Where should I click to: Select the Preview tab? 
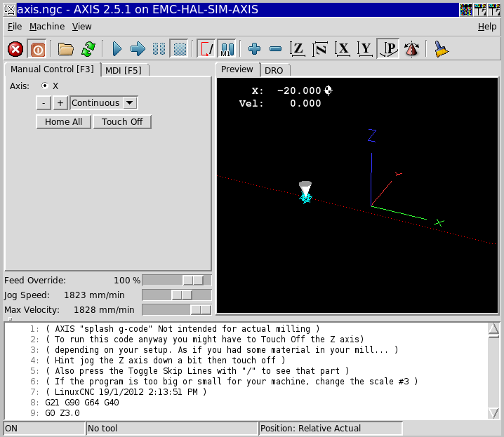pos(237,69)
